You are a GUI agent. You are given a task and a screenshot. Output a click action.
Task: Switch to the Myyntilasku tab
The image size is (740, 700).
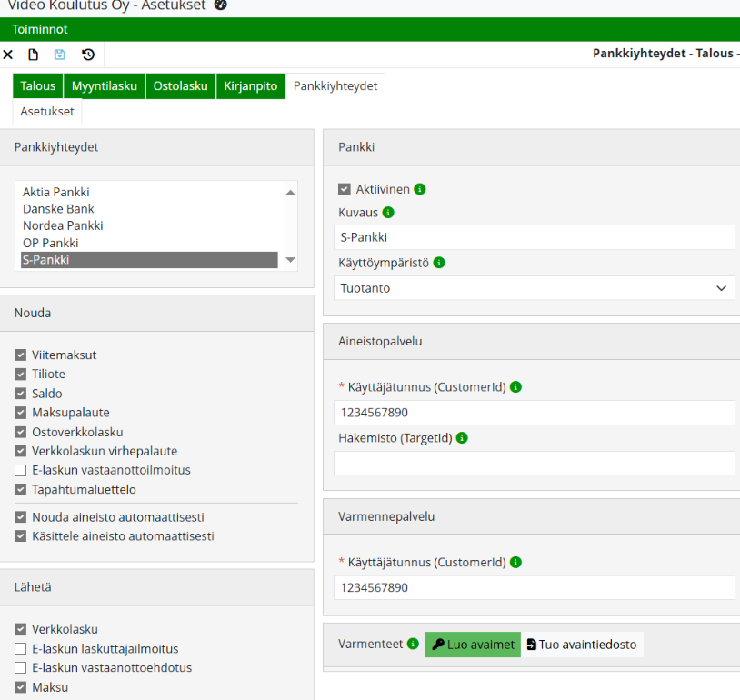click(104, 86)
